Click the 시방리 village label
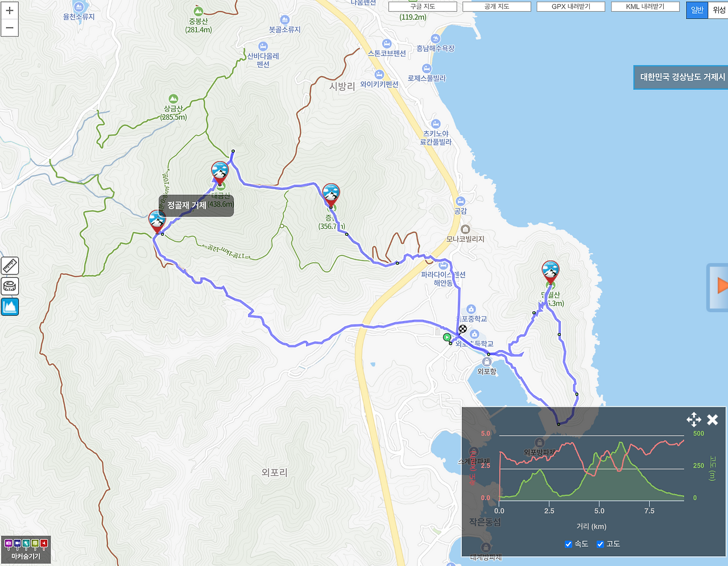This screenshot has height=566, width=728. tap(342, 86)
